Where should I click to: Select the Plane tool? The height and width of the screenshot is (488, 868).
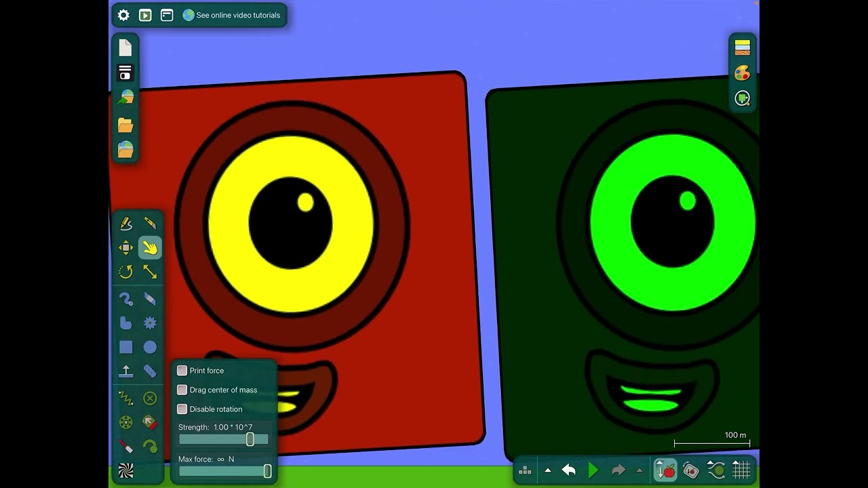tap(126, 371)
